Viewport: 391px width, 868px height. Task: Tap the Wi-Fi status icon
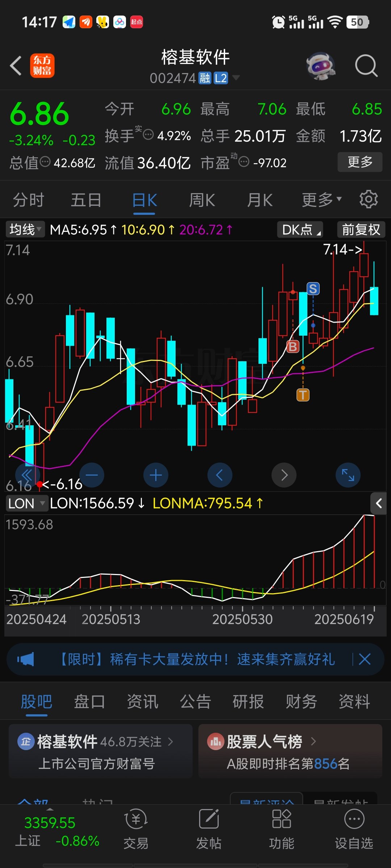pyautogui.click(x=335, y=22)
